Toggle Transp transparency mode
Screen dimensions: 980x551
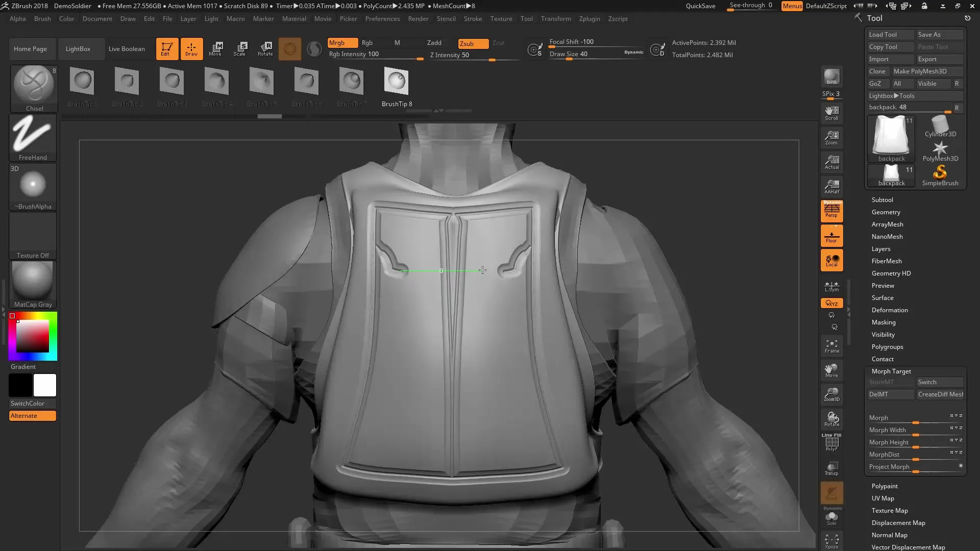point(831,468)
